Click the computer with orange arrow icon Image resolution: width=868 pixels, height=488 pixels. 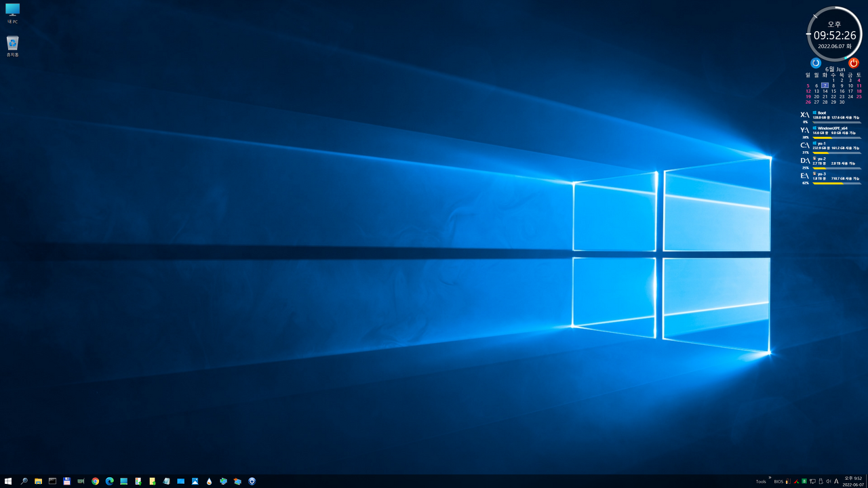point(237,481)
